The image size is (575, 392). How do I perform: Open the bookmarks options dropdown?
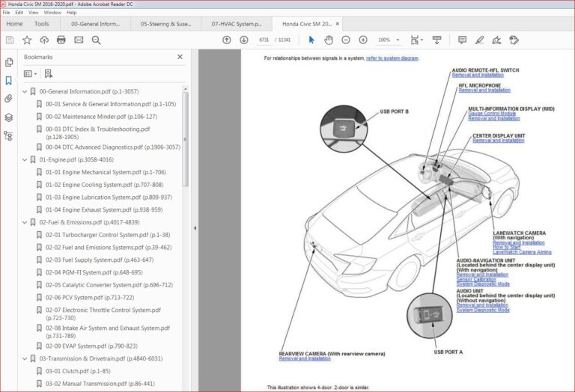(30, 73)
